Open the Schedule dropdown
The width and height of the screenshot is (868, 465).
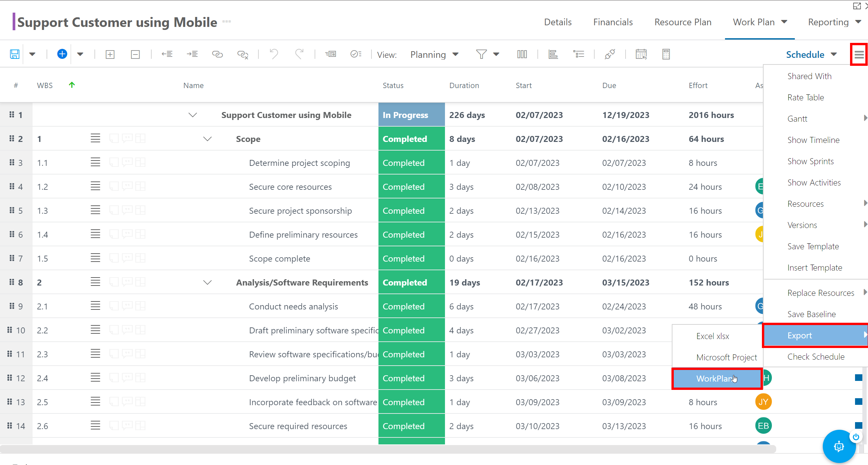pyautogui.click(x=811, y=55)
